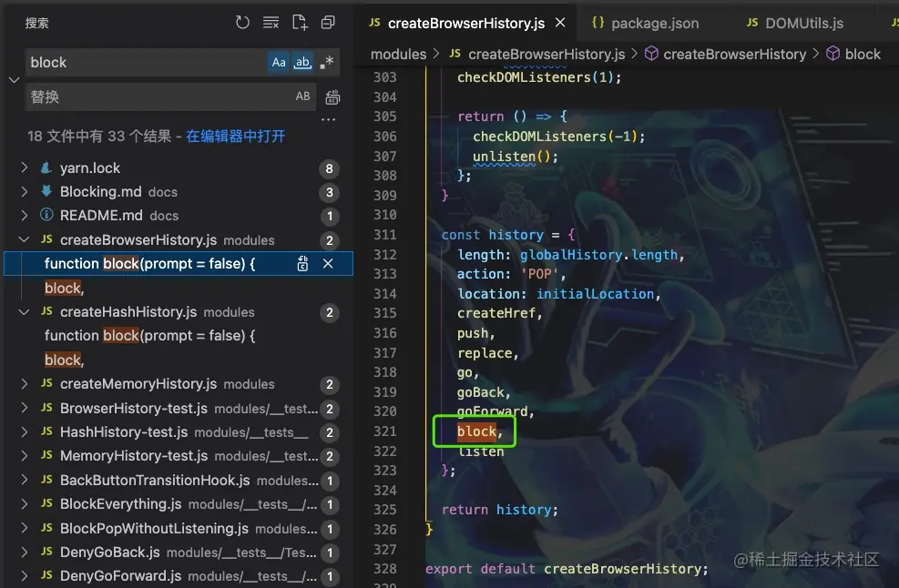Expand DenyGoBack.js results
The height and width of the screenshot is (588, 899).
[24, 553]
